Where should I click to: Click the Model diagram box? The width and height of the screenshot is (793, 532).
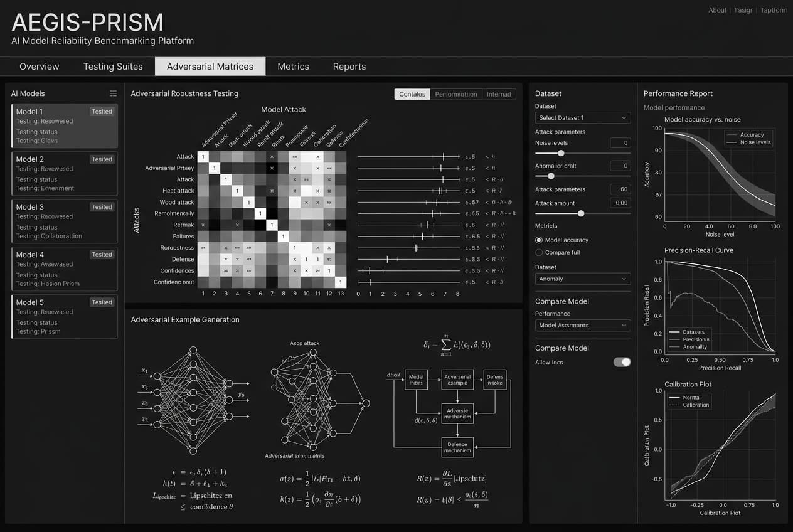tap(417, 380)
